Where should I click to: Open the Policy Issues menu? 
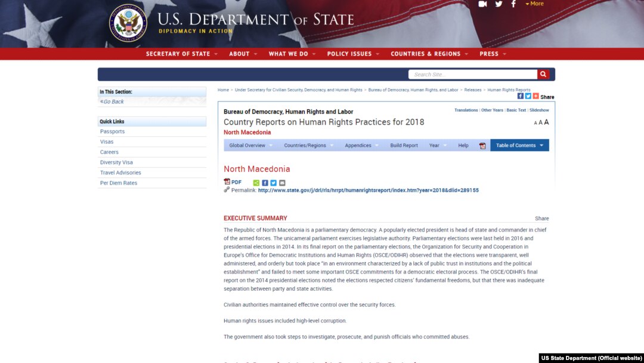353,54
